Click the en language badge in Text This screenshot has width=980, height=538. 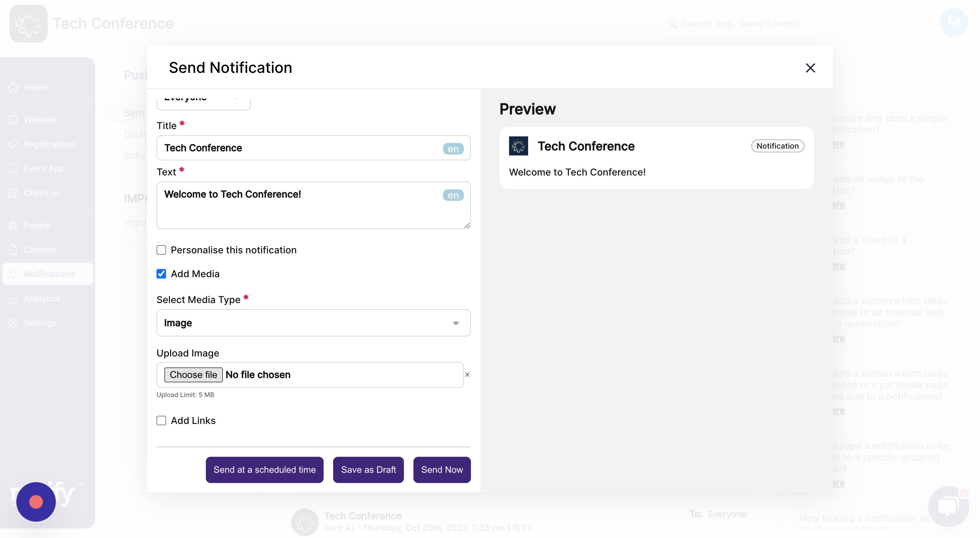pos(453,195)
